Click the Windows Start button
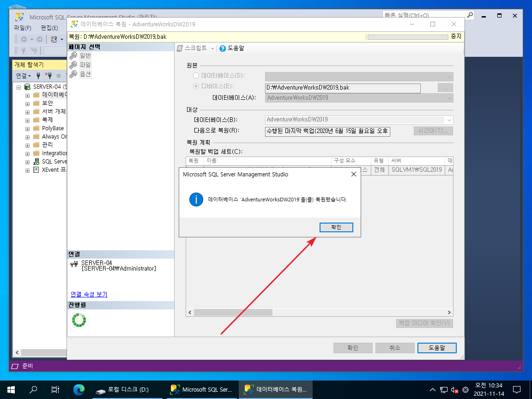The width and height of the screenshot is (532, 399). (11, 389)
